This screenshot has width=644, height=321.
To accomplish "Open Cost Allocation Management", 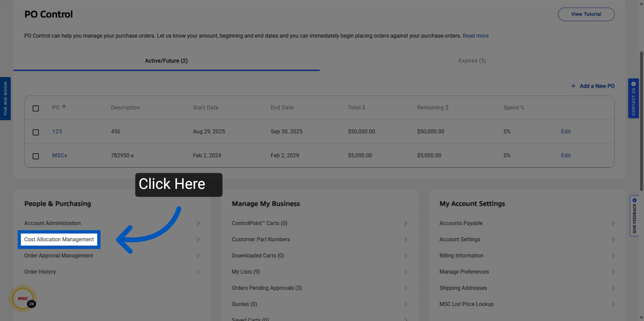I will point(59,240).
